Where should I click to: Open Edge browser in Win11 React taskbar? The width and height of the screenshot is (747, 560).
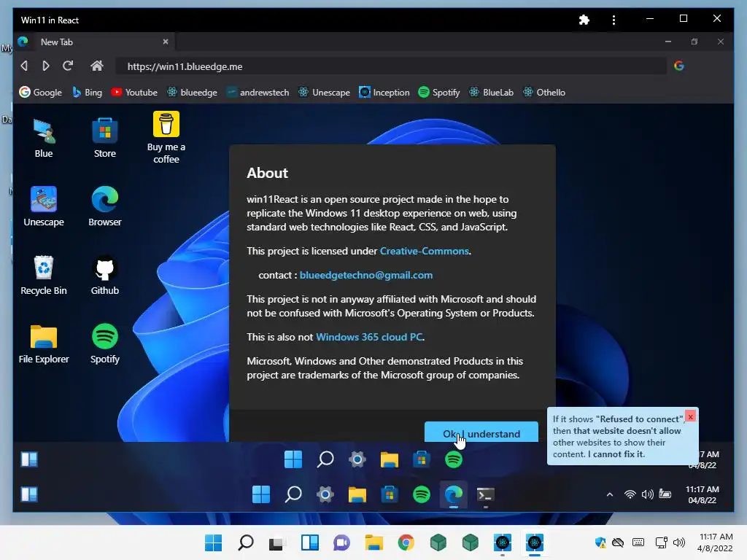454,495
